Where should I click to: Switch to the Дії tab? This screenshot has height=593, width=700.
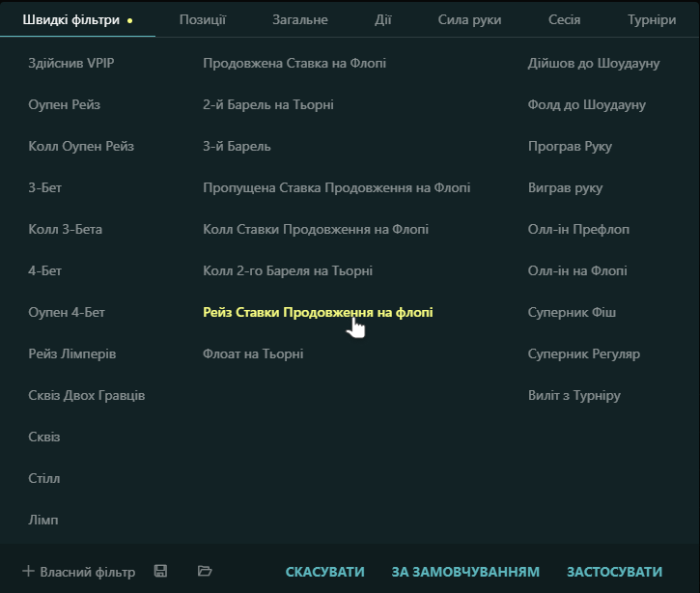point(383,20)
